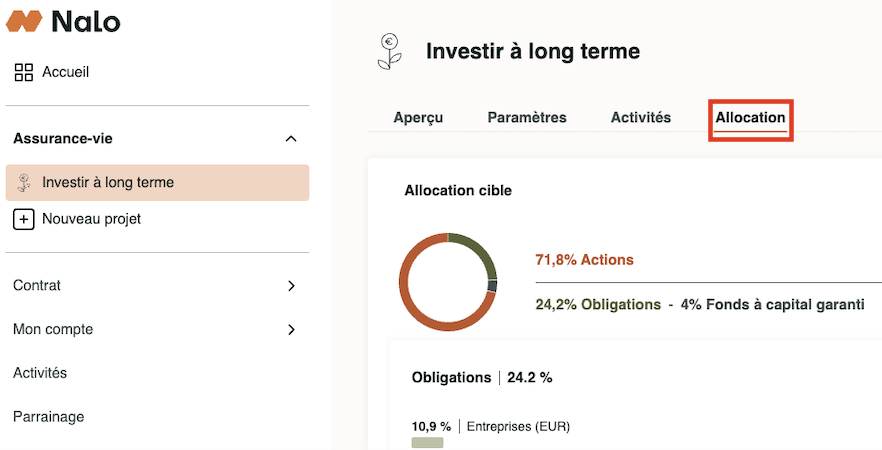Screen dimensions: 882x450
Task: Expand the Contrat menu arrow
Action: (x=291, y=286)
